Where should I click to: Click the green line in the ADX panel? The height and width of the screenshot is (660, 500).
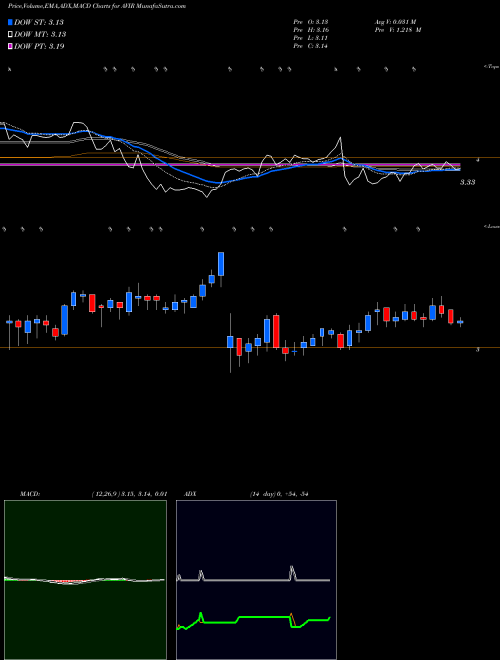pyautogui.click(x=253, y=620)
